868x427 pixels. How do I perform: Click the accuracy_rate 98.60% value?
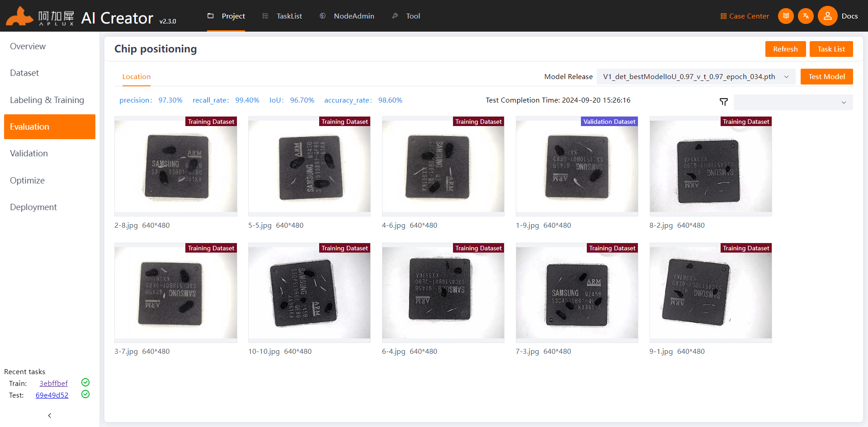[390, 100]
